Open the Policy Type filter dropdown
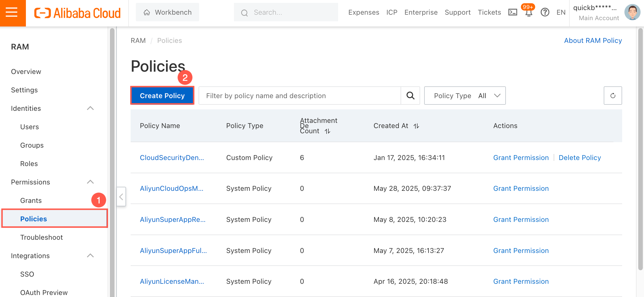Viewport: 644px width, 297px height. (465, 96)
